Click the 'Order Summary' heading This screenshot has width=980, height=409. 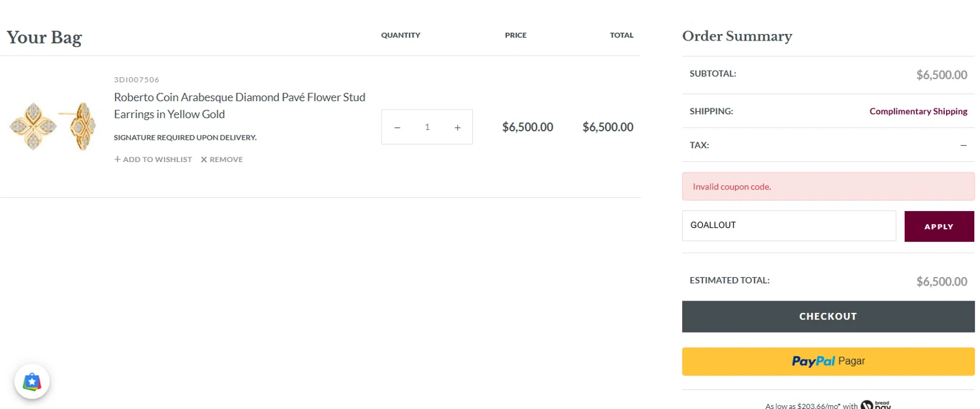click(x=737, y=36)
